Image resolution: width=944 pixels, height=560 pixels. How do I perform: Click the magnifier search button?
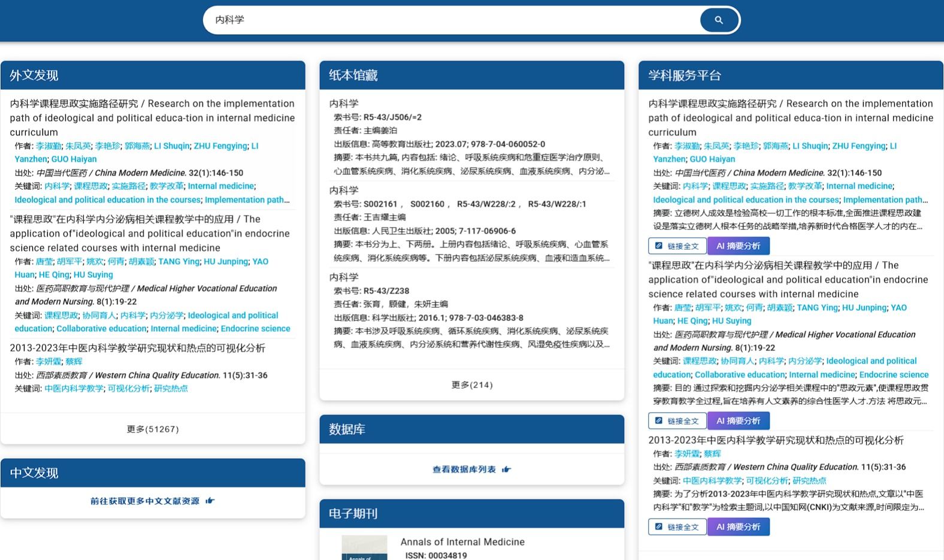[x=719, y=20]
